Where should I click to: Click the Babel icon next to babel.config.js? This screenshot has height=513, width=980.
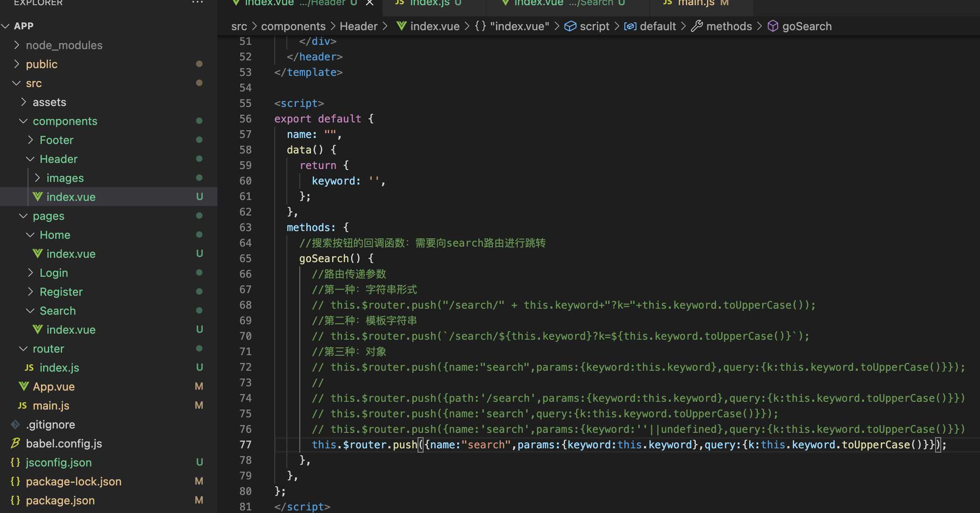tap(16, 443)
